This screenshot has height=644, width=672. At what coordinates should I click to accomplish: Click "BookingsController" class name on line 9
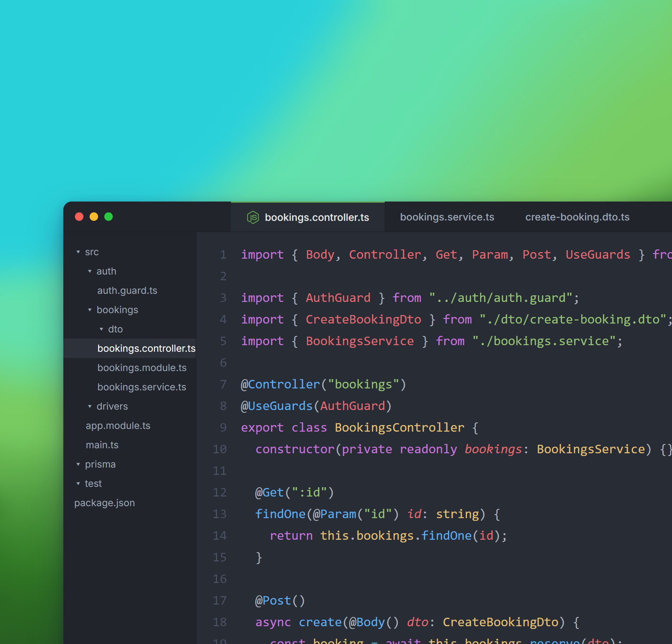tap(399, 427)
